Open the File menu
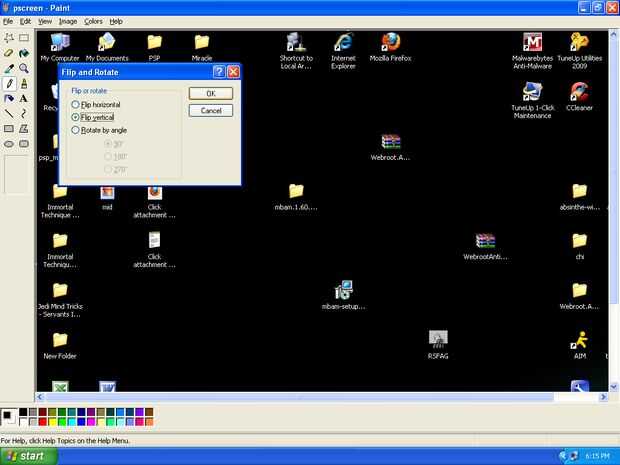Screen dimensions: 620x465 8,21
